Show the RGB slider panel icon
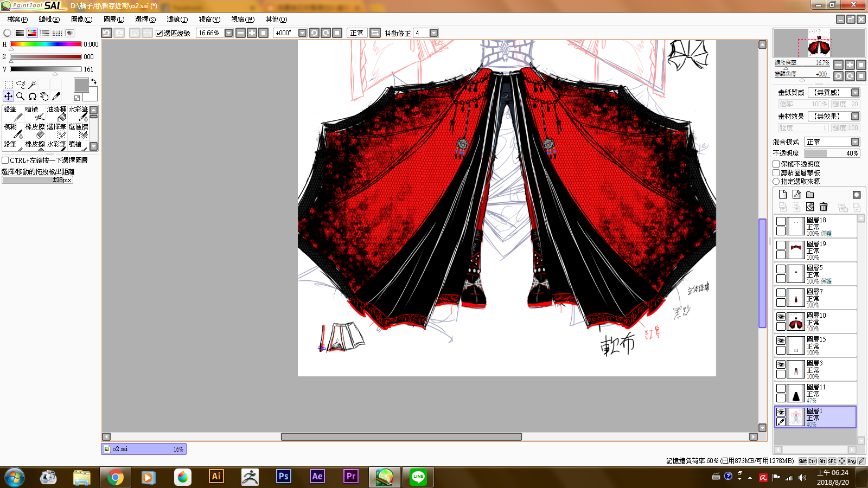The image size is (868, 488). click(x=20, y=33)
